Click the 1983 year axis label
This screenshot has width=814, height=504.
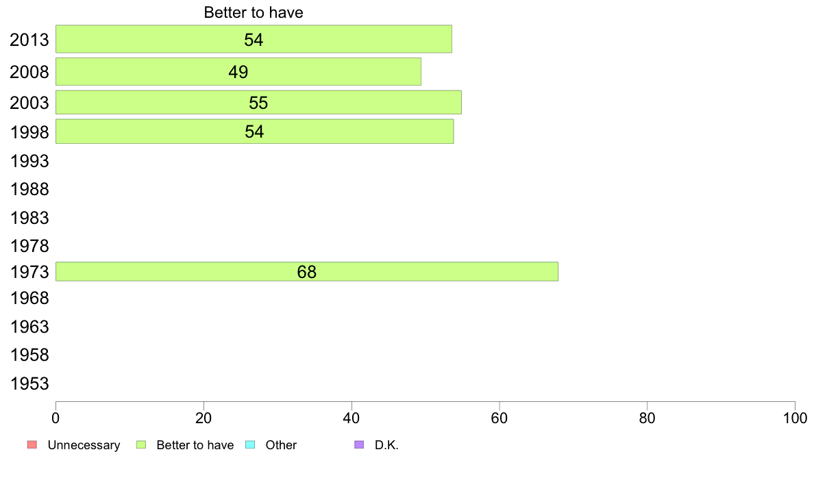(x=29, y=218)
